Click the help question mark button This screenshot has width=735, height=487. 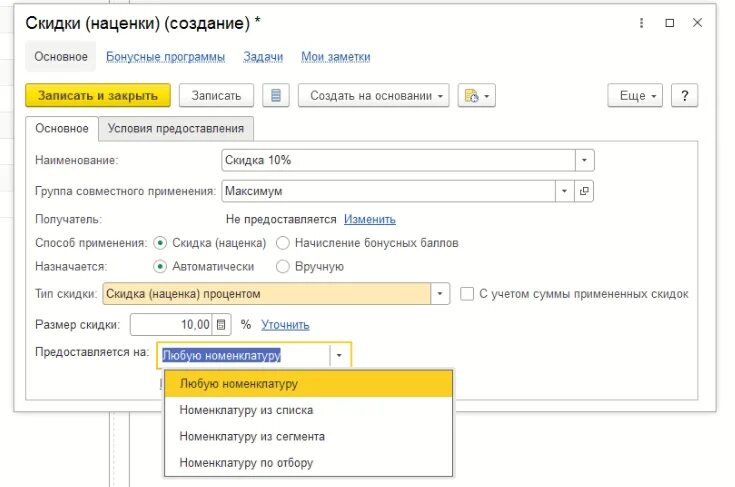tap(684, 96)
